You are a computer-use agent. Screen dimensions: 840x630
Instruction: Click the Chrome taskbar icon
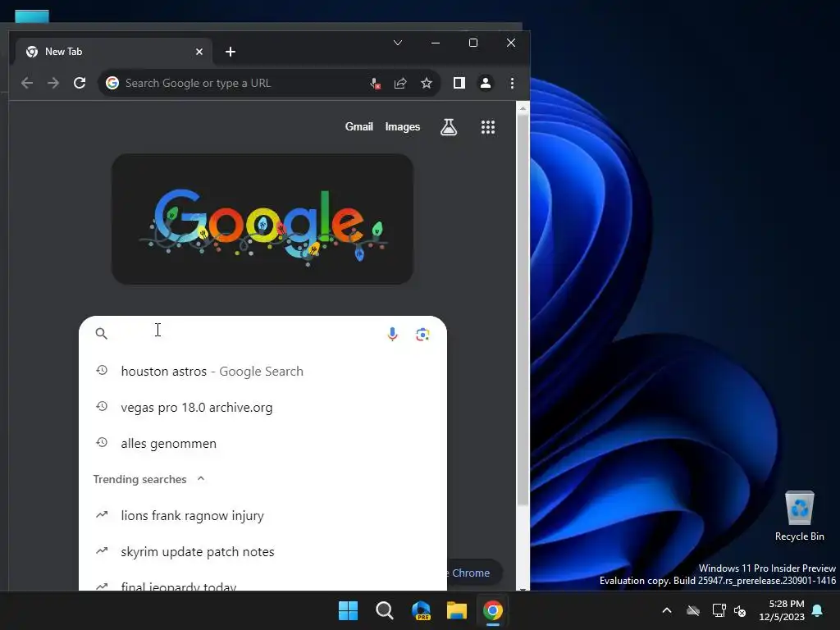[x=493, y=610]
